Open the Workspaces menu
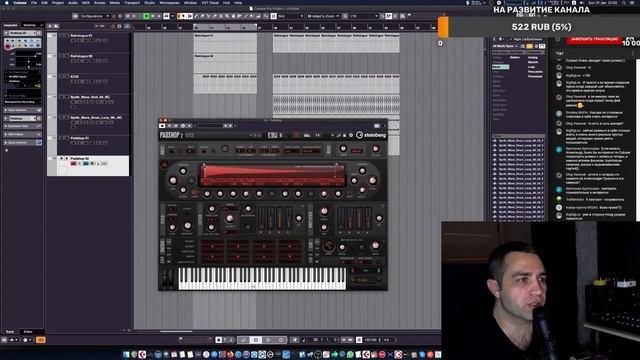The width and height of the screenshot is (640, 360). click(x=169, y=2)
